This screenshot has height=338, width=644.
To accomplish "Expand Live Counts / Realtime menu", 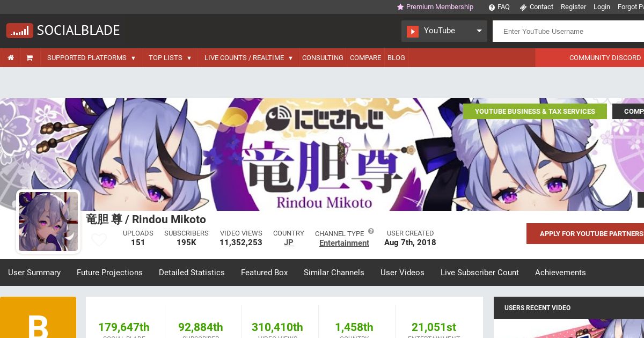I will [248, 58].
